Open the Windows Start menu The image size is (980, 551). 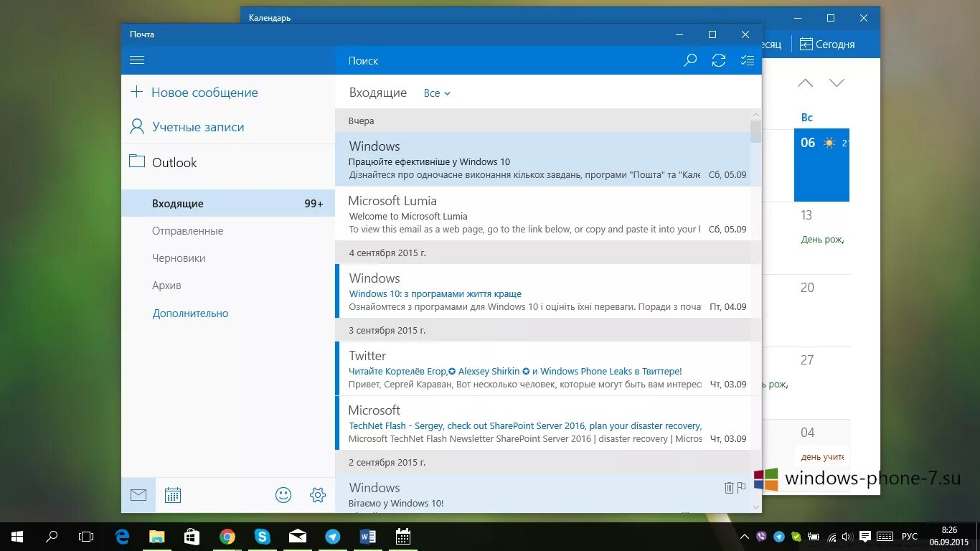coord(17,536)
